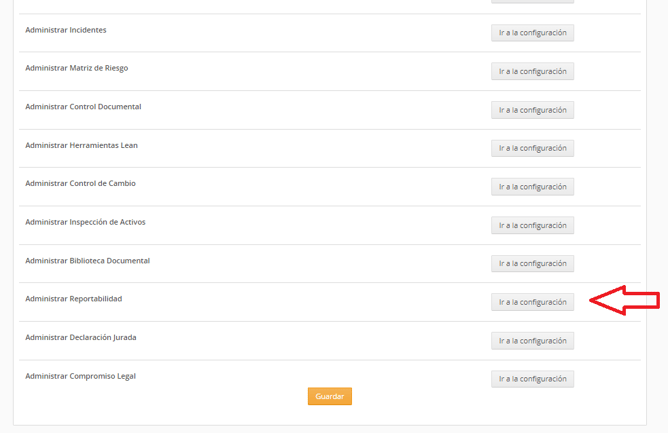This screenshot has height=433, width=668.
Task: Open Administrar Biblioteca Documental configuration button
Action: 533,263
